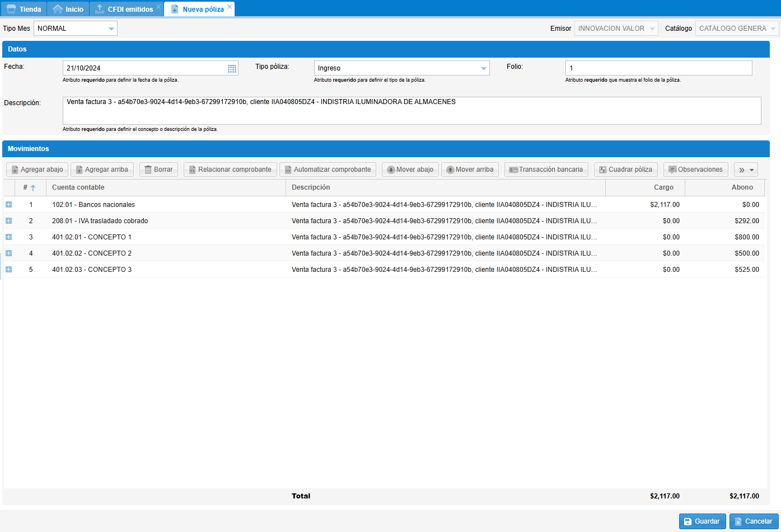781x532 pixels.
Task: Show more toolbar options overflow button
Action: click(746, 170)
